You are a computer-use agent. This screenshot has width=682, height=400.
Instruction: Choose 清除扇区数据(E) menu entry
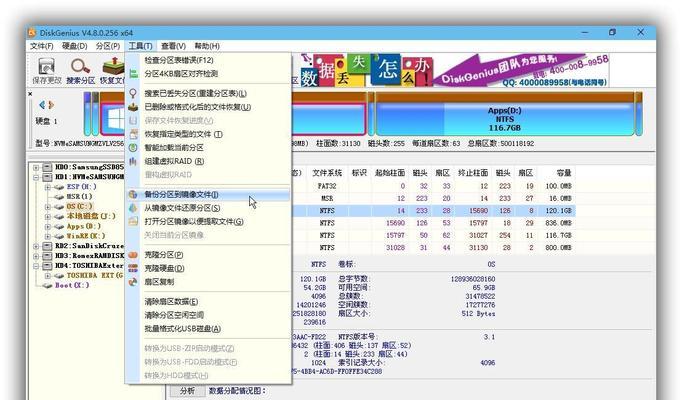coord(171,301)
